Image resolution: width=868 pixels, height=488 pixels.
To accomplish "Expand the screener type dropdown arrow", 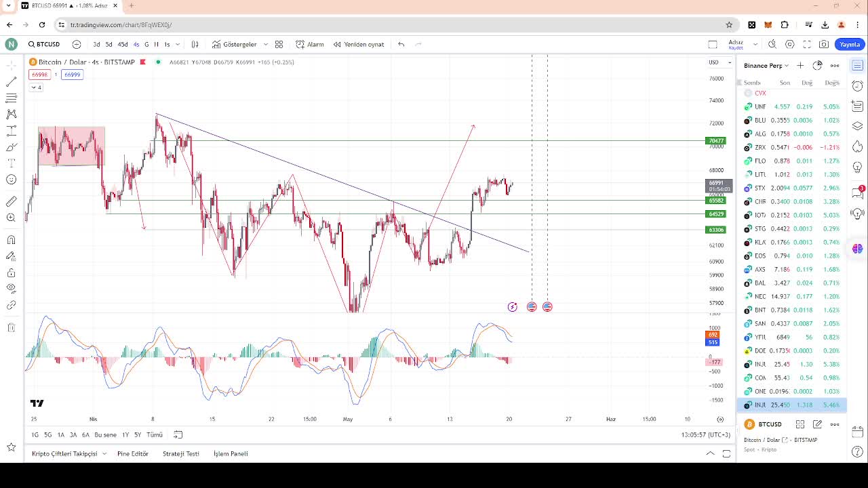I will click(104, 453).
